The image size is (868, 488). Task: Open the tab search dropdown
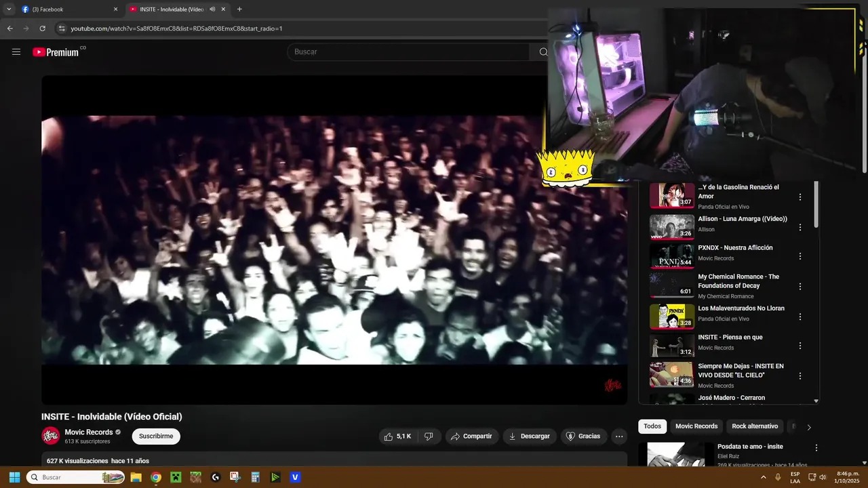click(9, 9)
